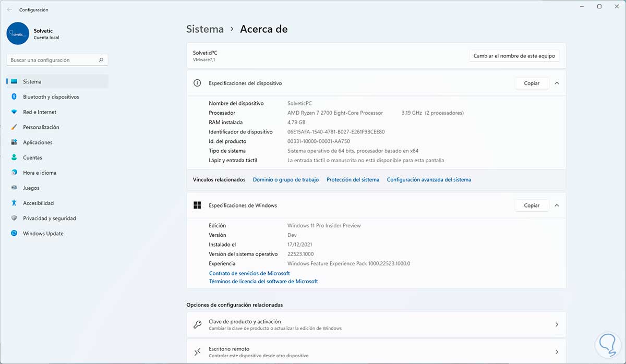Click the device identifier value 06E15AFA

tap(336, 132)
